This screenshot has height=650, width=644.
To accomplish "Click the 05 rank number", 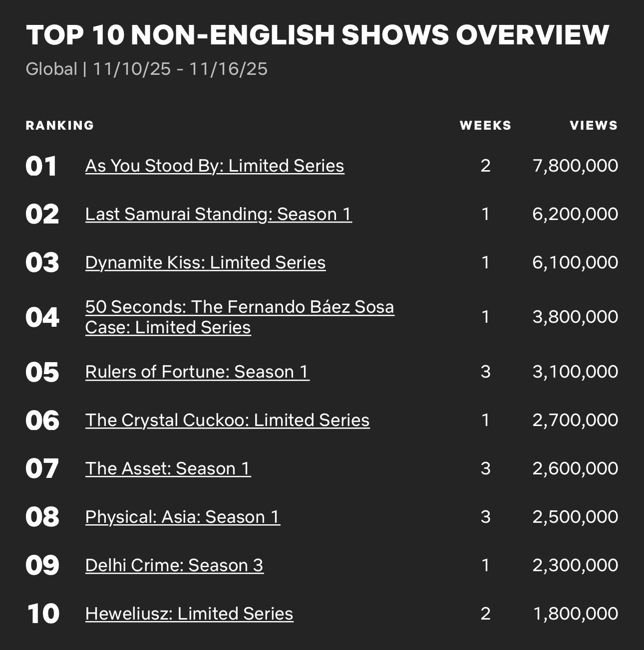I will coord(42,373).
